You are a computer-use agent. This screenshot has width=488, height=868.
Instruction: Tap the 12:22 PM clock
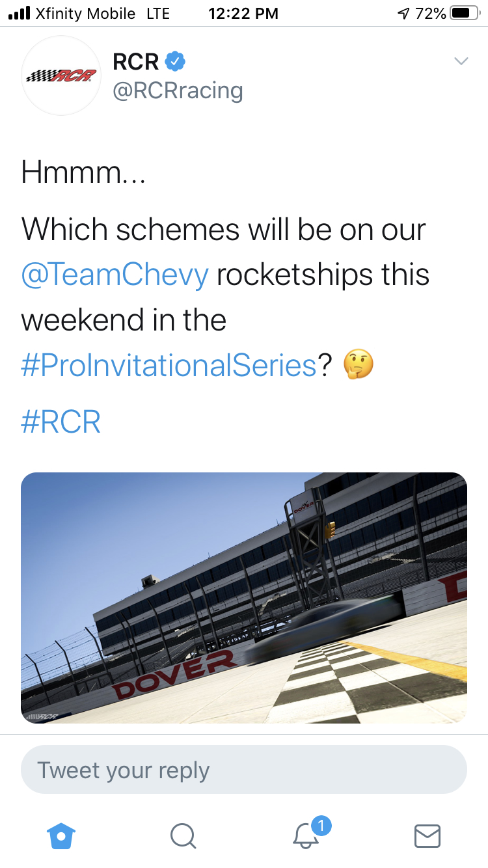243,13
